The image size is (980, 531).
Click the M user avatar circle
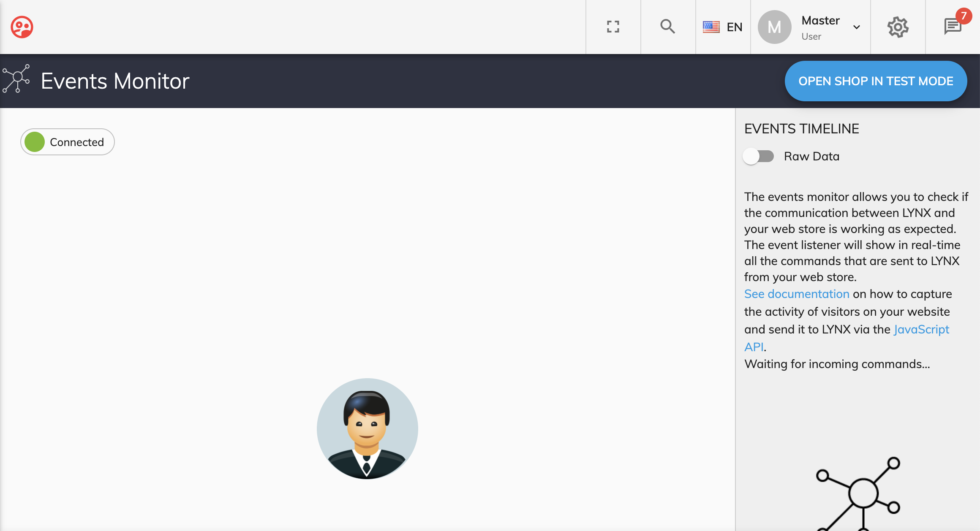tap(774, 27)
